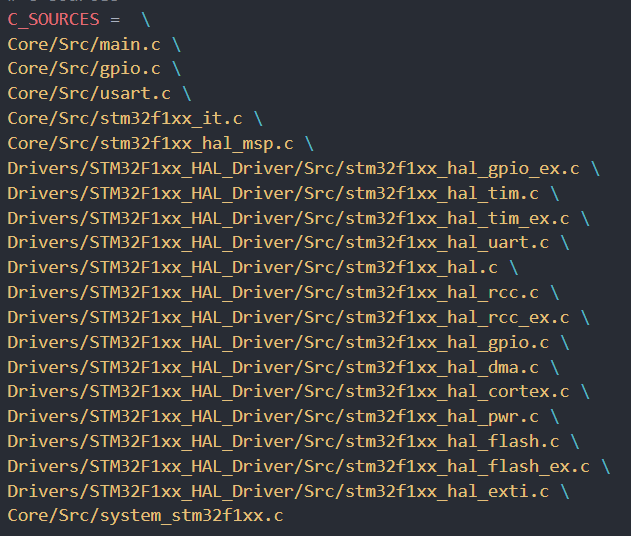
Task: Click the Core/Src/system_stm32f1xx.c last line
Action: (x=145, y=515)
